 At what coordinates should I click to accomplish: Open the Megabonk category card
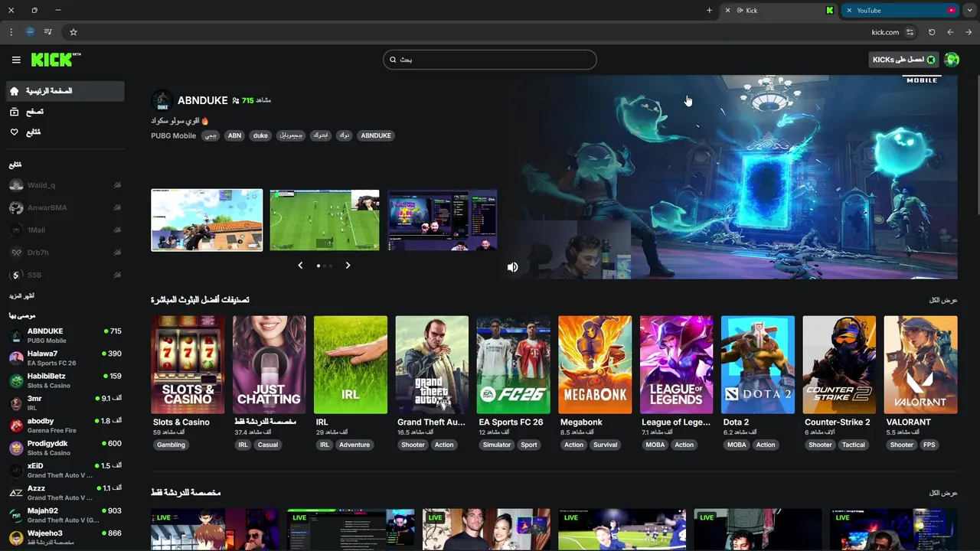click(595, 365)
